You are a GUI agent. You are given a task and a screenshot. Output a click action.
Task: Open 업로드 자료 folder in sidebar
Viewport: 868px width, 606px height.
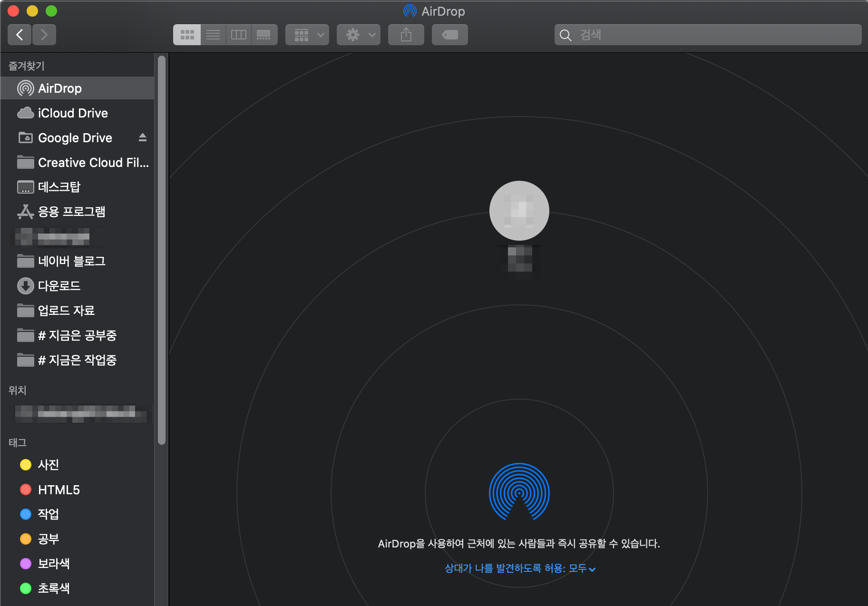pos(78,311)
